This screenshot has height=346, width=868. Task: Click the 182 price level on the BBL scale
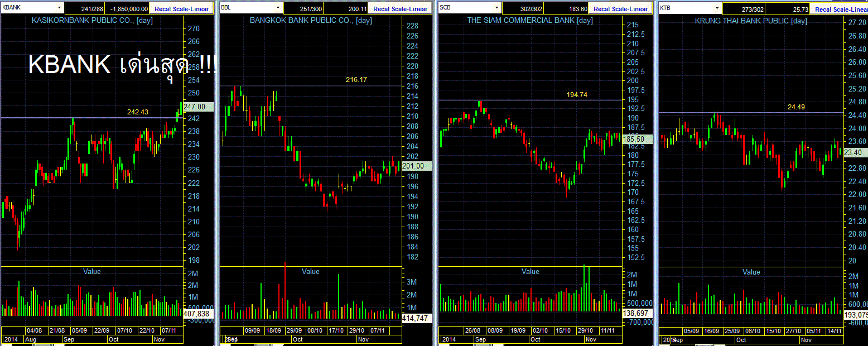(x=412, y=257)
